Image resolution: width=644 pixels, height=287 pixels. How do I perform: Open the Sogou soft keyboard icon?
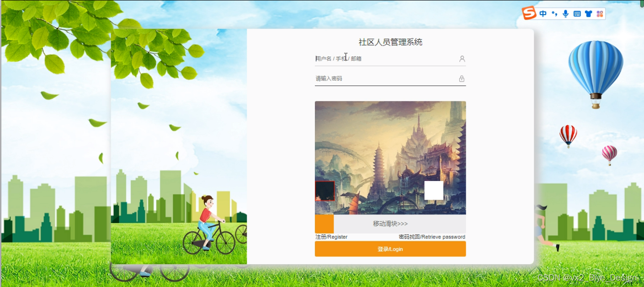[577, 14]
